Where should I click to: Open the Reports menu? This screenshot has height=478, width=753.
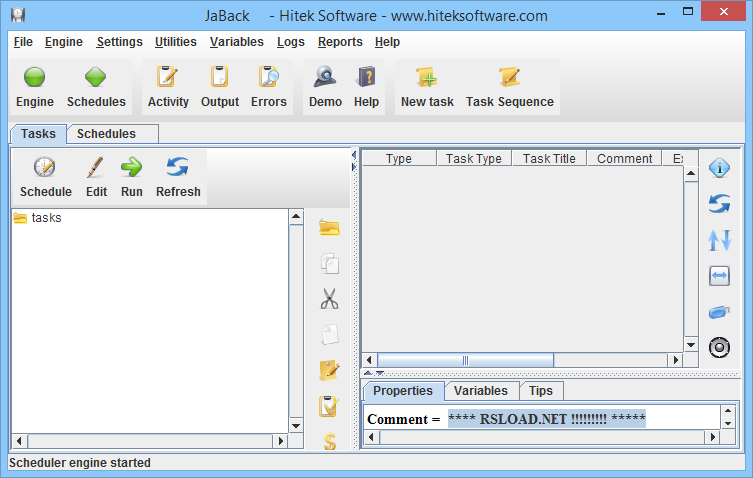click(340, 42)
